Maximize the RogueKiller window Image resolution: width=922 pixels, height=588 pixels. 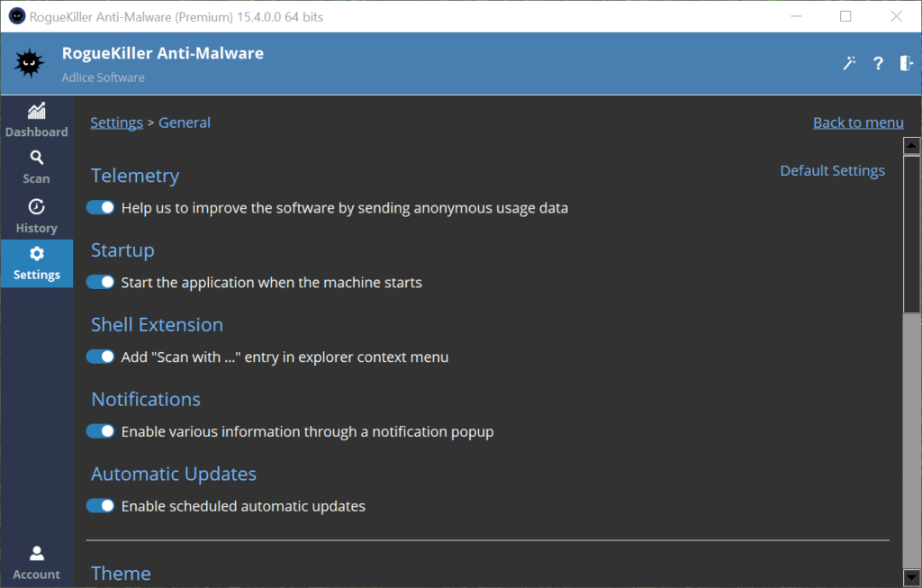[x=845, y=16]
